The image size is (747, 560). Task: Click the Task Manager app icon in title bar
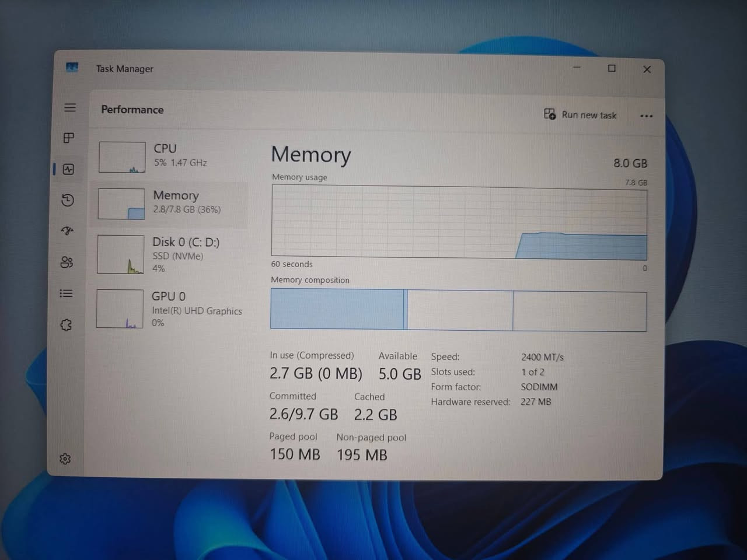[x=72, y=68]
